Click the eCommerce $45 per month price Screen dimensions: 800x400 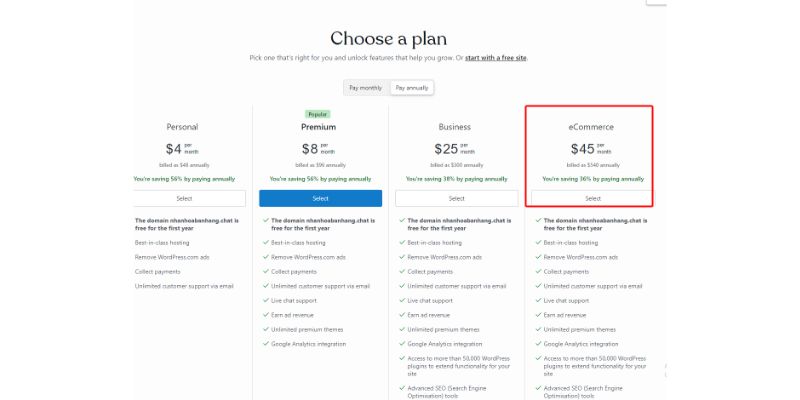click(591, 149)
